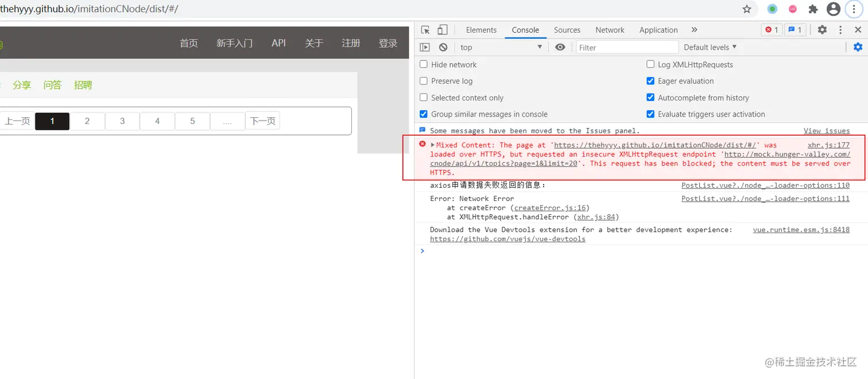Open 关于 in the navbar
Viewport: 868px width, 379px height.
(x=314, y=43)
